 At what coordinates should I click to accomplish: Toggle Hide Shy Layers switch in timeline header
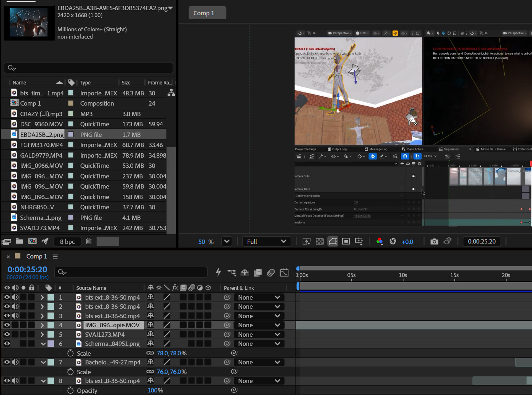tap(245, 272)
